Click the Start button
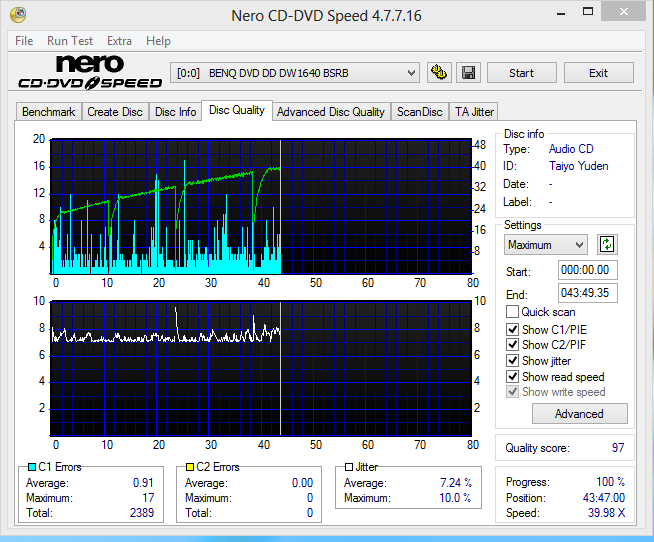This screenshot has width=654, height=542. pos(521,73)
